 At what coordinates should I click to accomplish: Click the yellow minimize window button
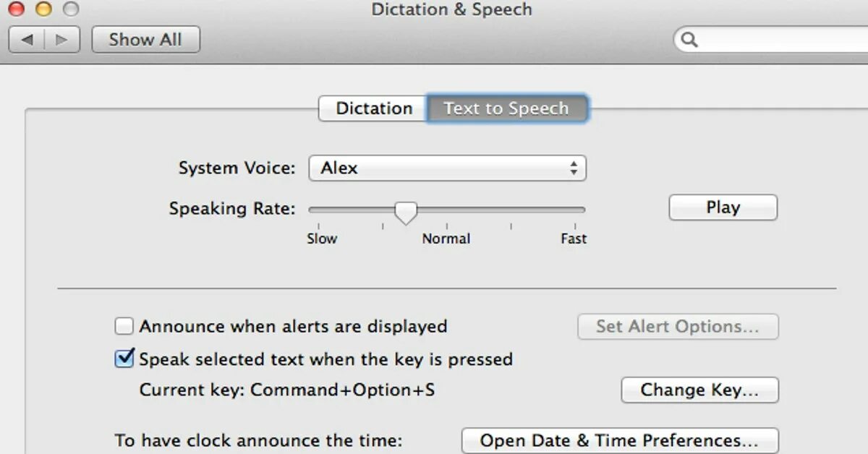coord(43,9)
